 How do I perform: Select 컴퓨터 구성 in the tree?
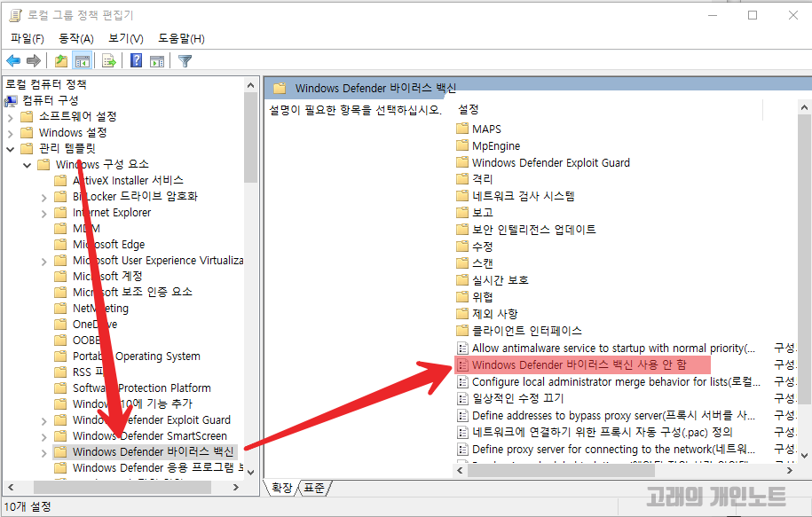[51, 100]
